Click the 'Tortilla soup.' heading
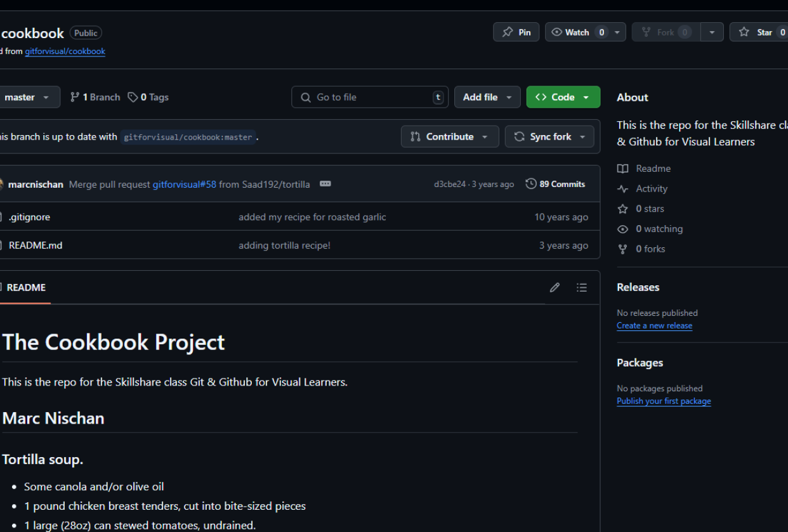The width and height of the screenshot is (788, 532). pos(43,459)
